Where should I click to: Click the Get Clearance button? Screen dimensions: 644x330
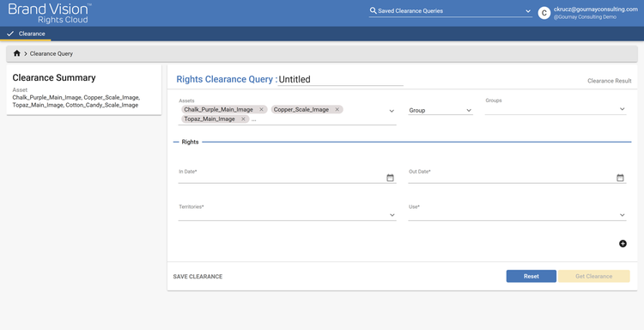coord(593,276)
